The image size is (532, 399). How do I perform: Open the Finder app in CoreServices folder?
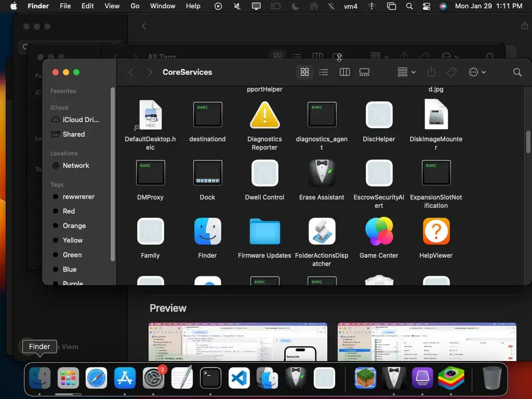[x=207, y=231]
